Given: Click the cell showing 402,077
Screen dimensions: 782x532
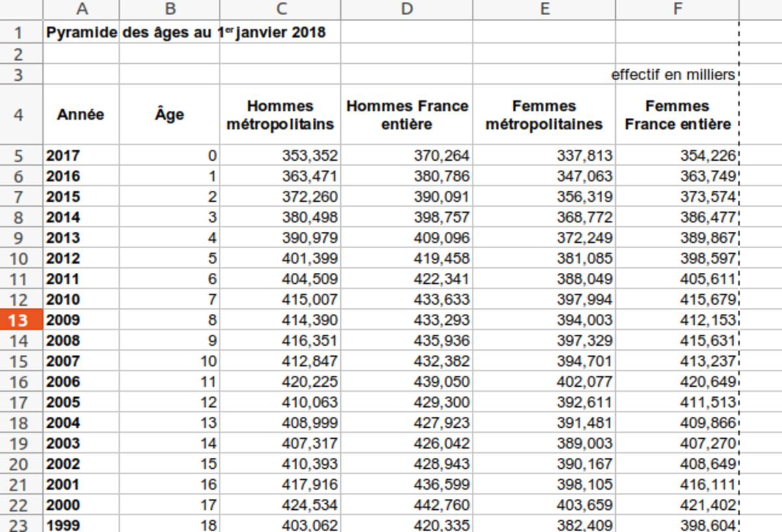Looking at the screenshot, I should pos(544,382).
